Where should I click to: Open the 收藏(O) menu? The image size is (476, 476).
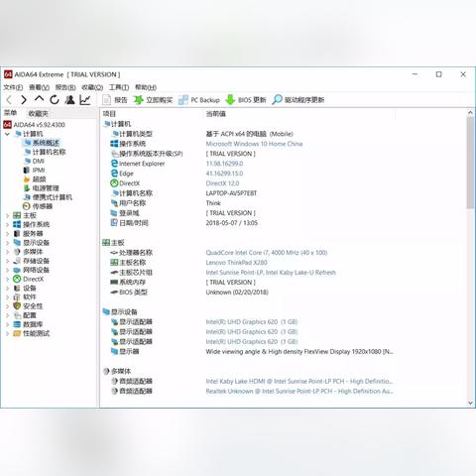[92, 87]
